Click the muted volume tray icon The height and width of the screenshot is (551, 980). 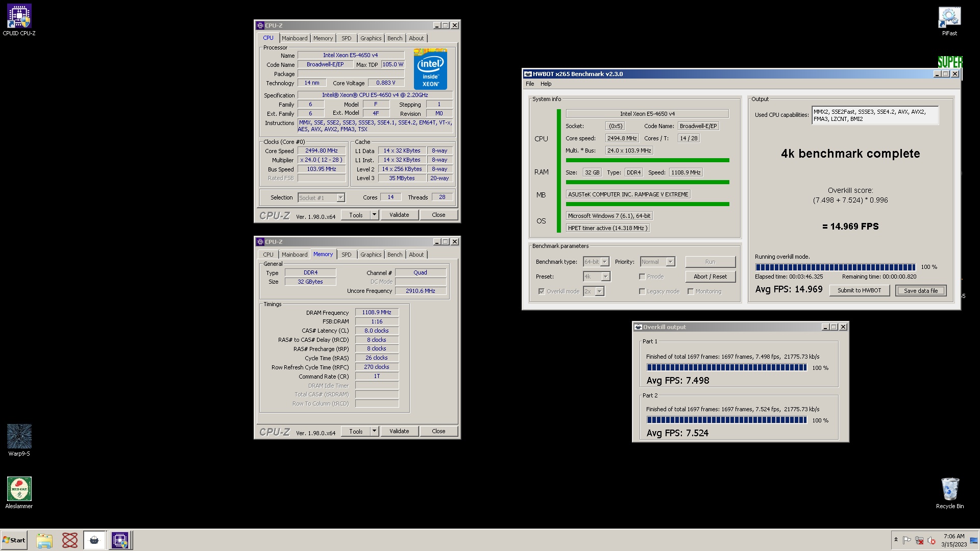(x=932, y=540)
